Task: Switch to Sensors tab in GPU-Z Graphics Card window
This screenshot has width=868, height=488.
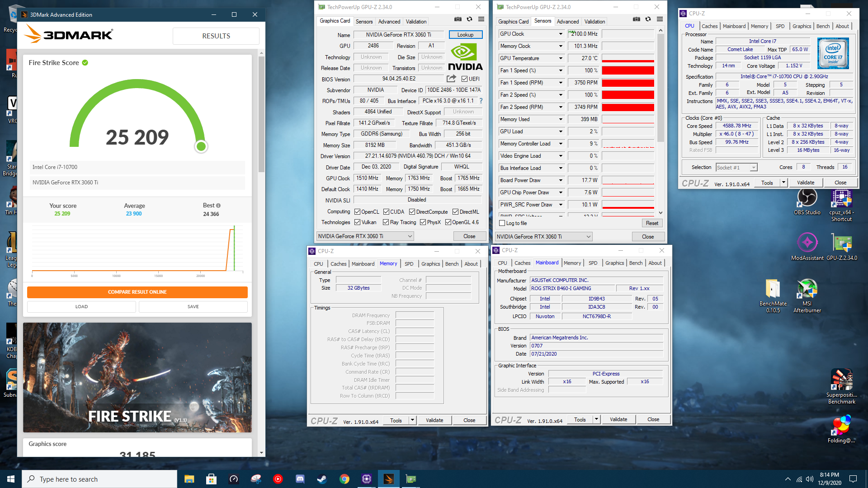Action: click(364, 22)
